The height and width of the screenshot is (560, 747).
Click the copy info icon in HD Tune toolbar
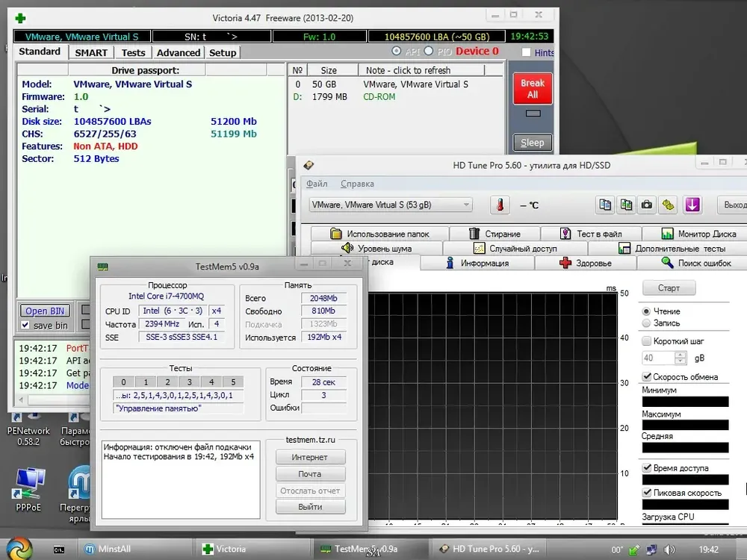(605, 205)
